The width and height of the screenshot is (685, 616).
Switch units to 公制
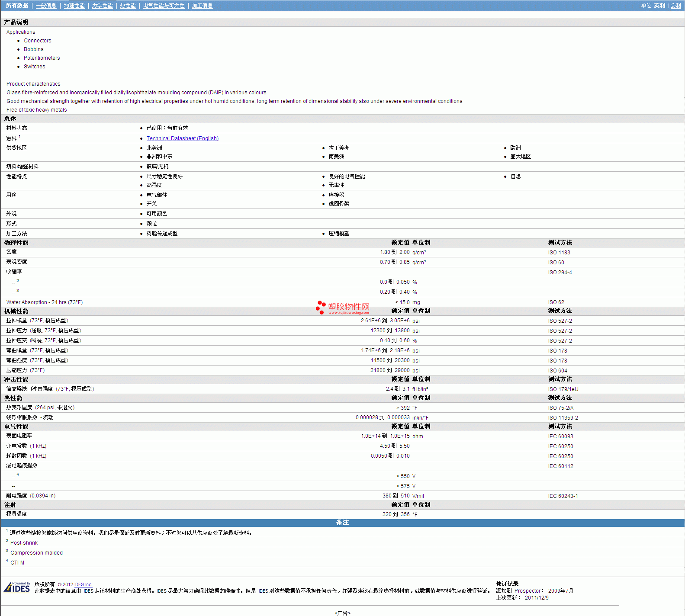tap(675, 6)
